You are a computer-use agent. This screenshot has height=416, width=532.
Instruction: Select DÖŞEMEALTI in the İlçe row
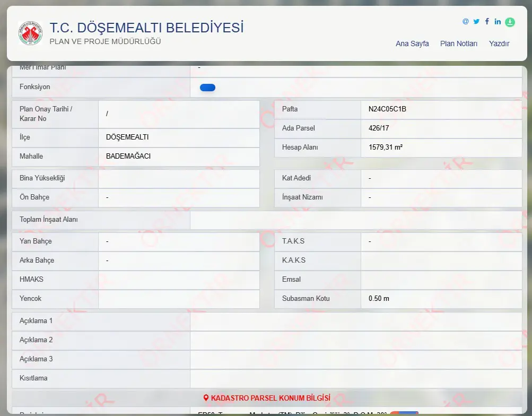point(127,137)
